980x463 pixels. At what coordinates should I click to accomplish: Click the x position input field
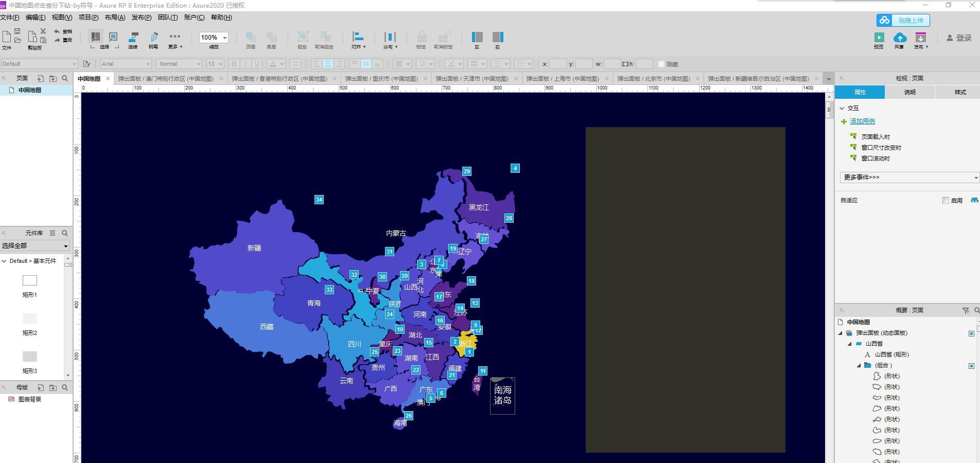557,64
